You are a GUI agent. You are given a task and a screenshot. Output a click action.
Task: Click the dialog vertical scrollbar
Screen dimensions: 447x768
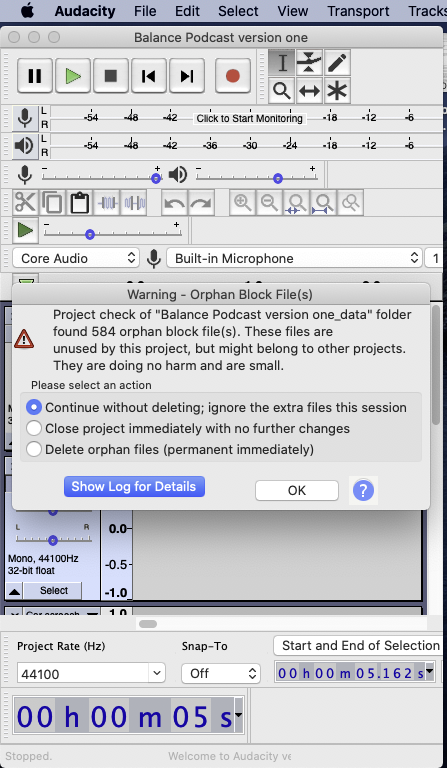coord(436,365)
